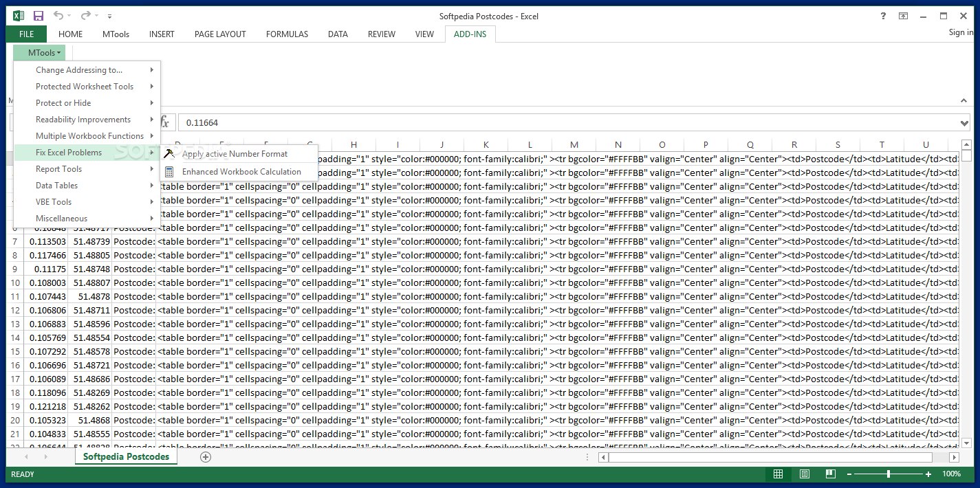The height and width of the screenshot is (488, 980).
Task: Open Excel Help question mark icon
Action: [x=883, y=16]
